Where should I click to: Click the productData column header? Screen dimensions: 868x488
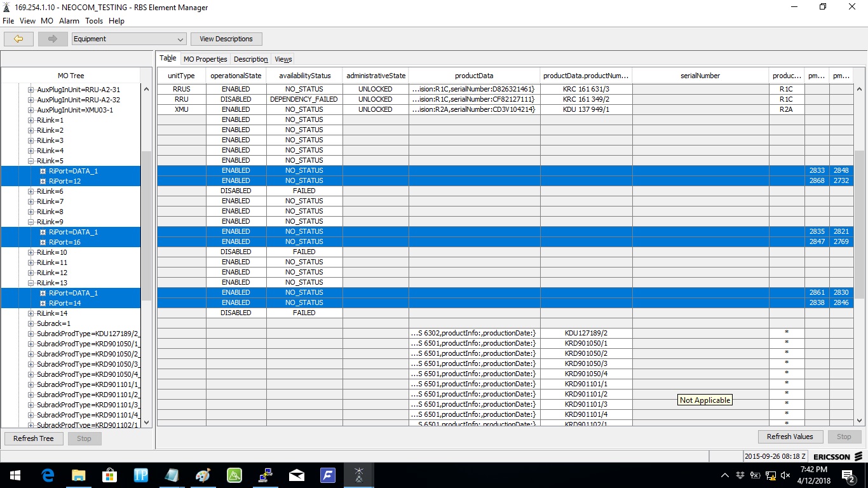click(x=474, y=76)
